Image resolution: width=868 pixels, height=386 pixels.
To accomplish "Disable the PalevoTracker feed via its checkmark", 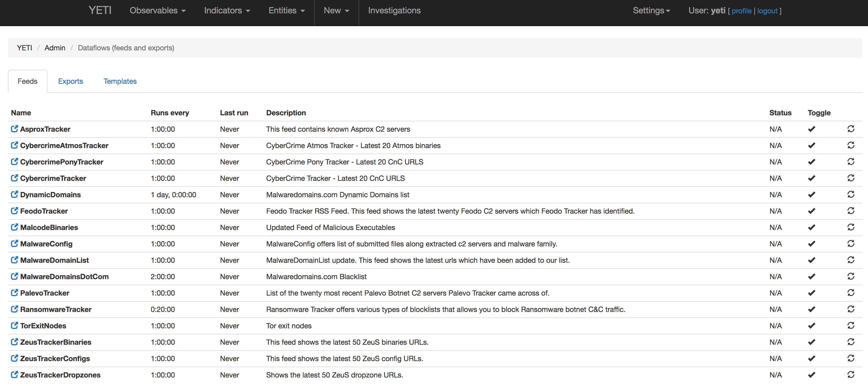I will [x=811, y=293].
